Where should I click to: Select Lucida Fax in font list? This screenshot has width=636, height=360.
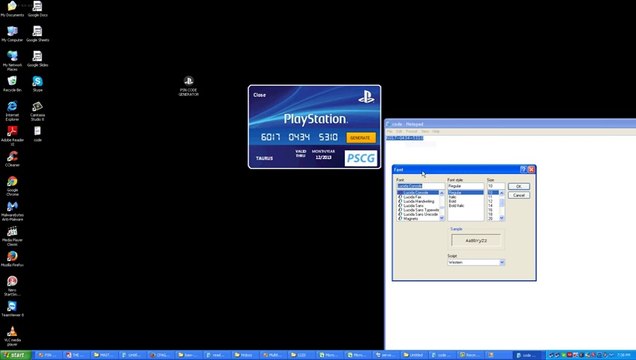pyautogui.click(x=413, y=197)
